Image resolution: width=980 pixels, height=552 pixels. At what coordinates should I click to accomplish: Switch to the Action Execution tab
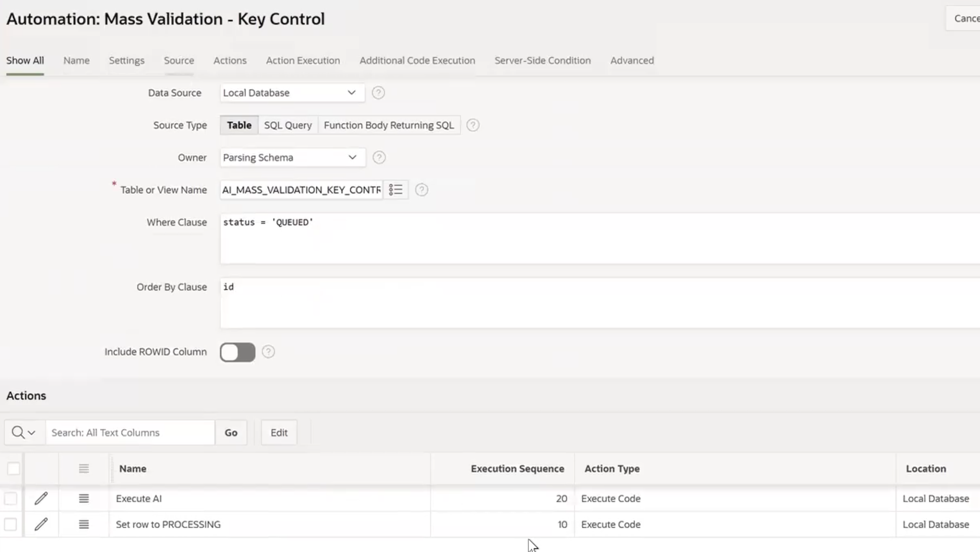tap(303, 60)
